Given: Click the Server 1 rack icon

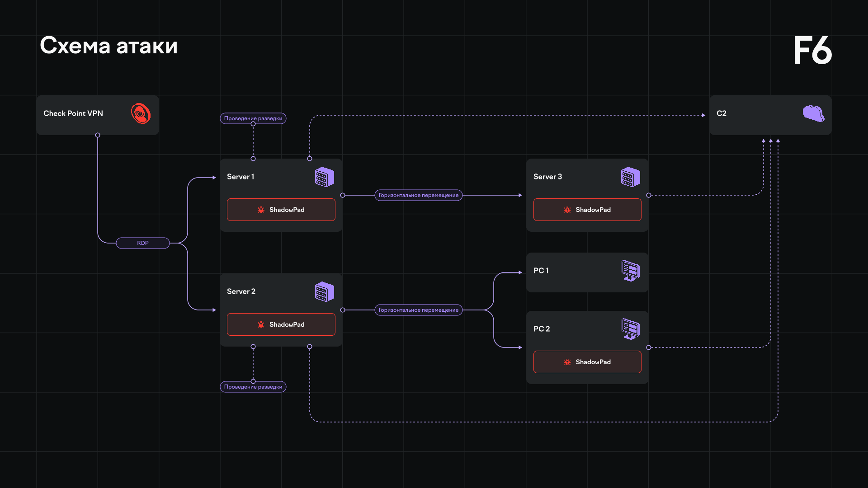Looking at the screenshot, I should 324,177.
